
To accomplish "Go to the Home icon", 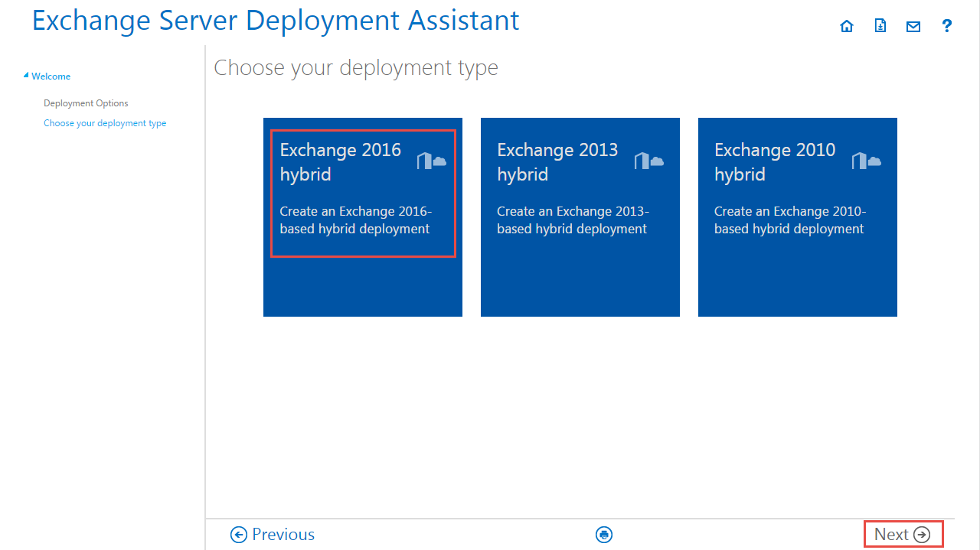I will tap(847, 27).
